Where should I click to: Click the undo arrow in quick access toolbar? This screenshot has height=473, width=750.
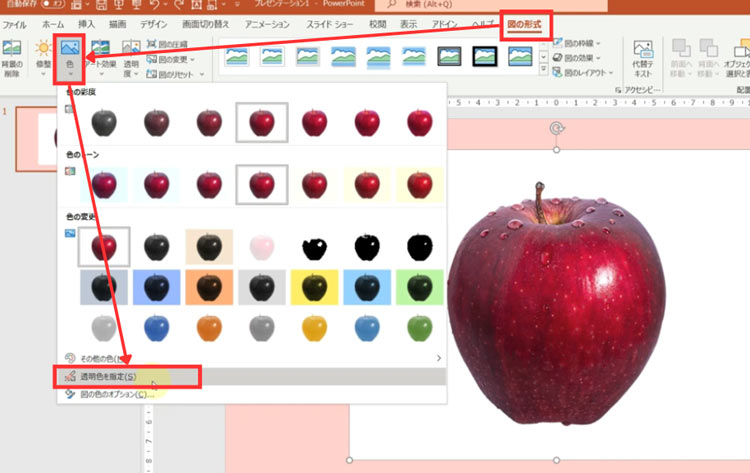154,5
